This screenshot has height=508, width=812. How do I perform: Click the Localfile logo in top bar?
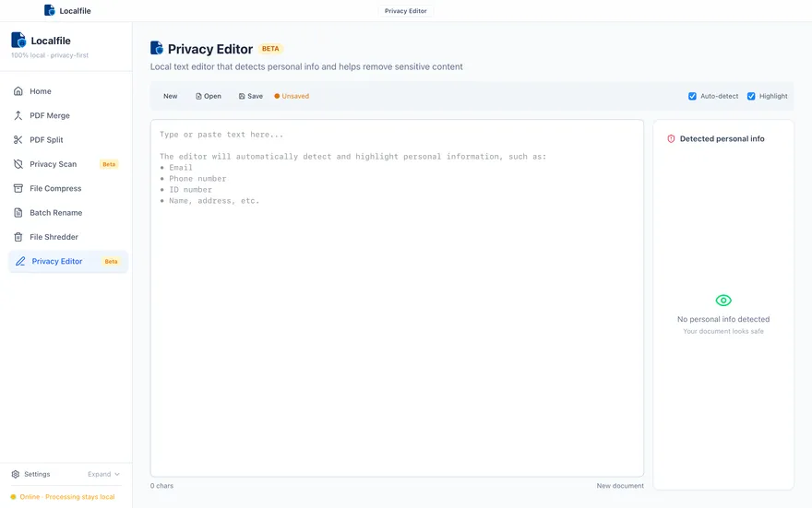[x=49, y=10]
